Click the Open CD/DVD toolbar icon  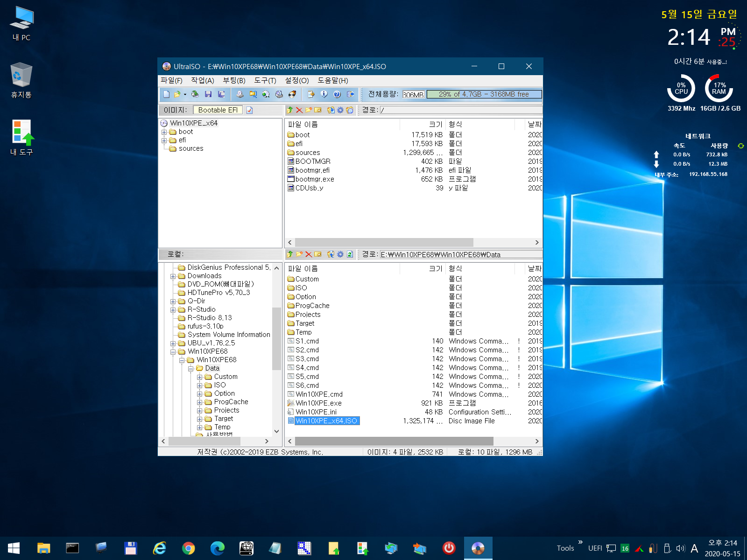[195, 94]
